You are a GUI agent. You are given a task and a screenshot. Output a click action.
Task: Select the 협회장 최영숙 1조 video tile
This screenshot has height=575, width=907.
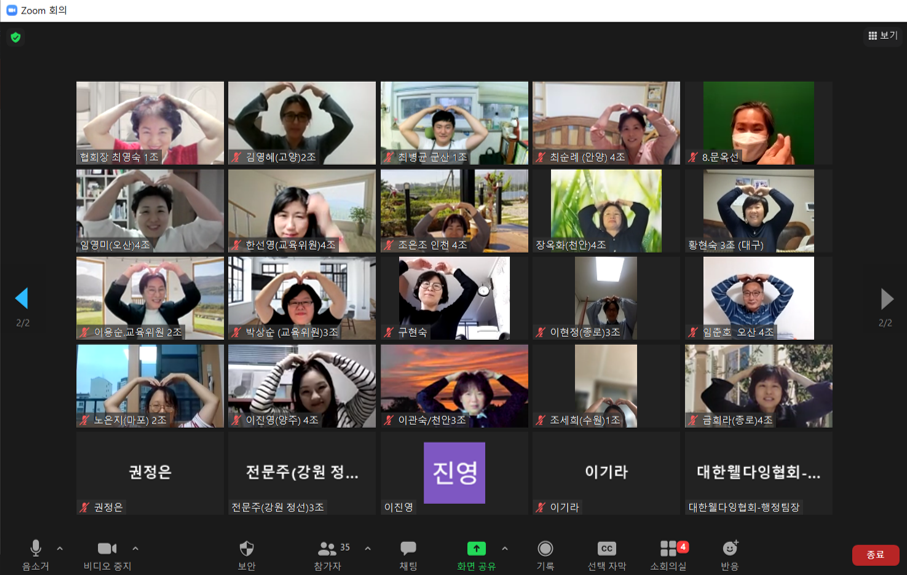[150, 123]
